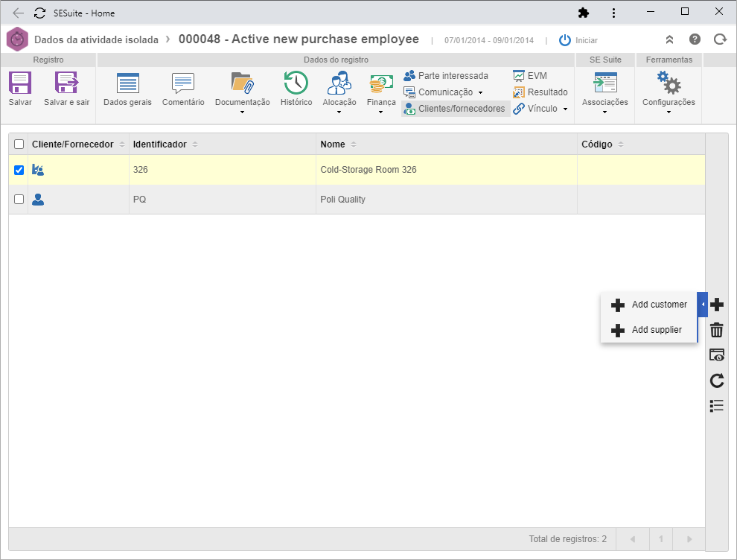Image resolution: width=737 pixels, height=560 pixels.
Task: Select Add customer from the popup menu
Action: (x=649, y=305)
